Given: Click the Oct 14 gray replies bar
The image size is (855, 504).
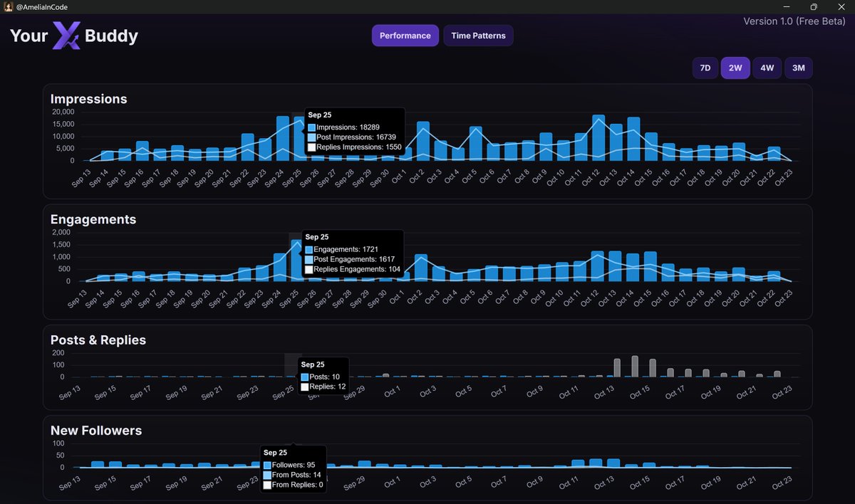Looking at the screenshot, I should point(635,367).
